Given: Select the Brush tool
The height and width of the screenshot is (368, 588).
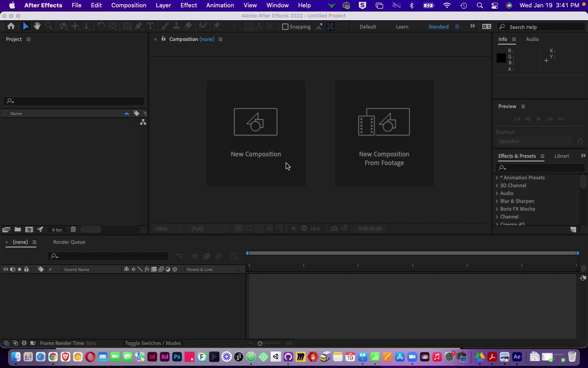Looking at the screenshot, I should (x=164, y=26).
